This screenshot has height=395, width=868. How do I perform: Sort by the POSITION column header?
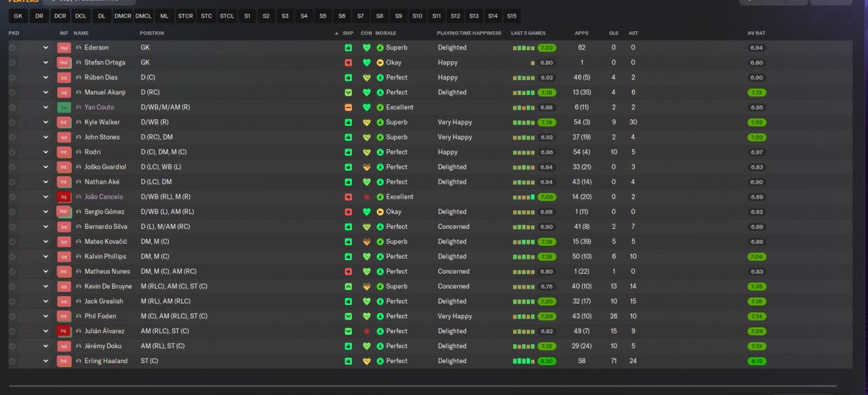[152, 33]
